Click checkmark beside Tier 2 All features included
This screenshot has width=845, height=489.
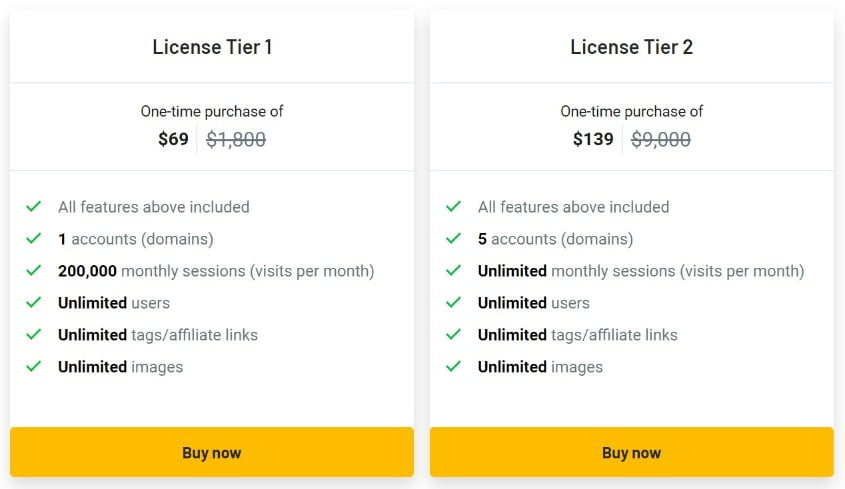coord(454,207)
